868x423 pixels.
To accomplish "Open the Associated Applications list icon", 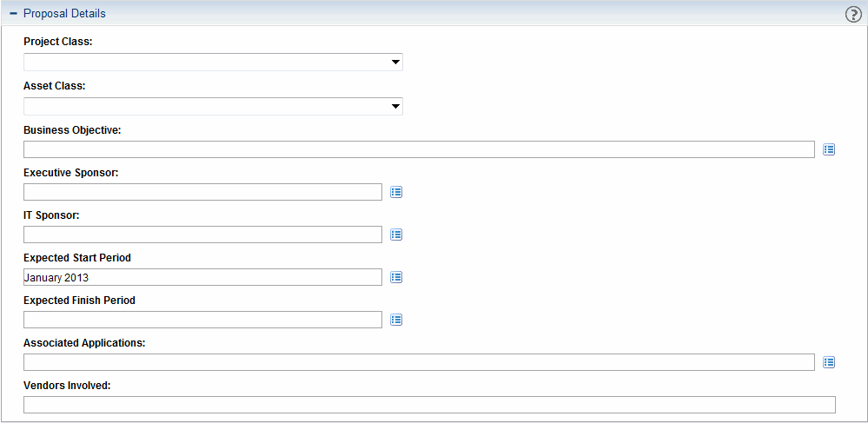I will tap(829, 362).
